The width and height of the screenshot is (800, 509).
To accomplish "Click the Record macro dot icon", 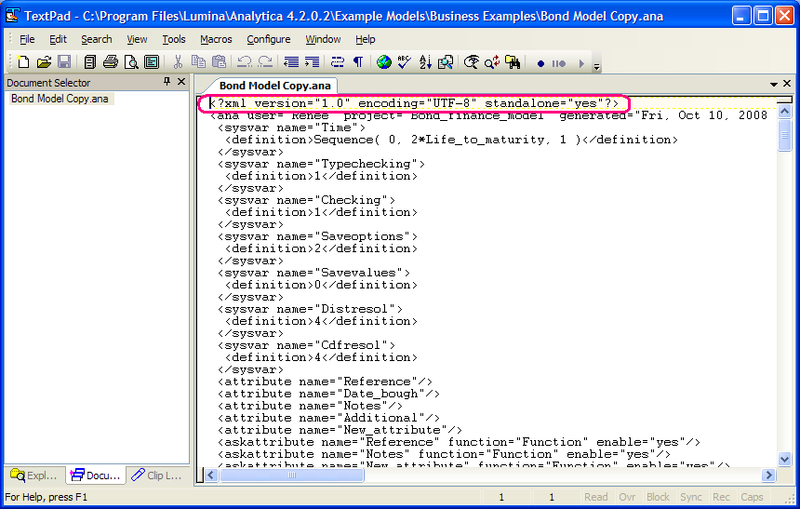I will point(541,64).
